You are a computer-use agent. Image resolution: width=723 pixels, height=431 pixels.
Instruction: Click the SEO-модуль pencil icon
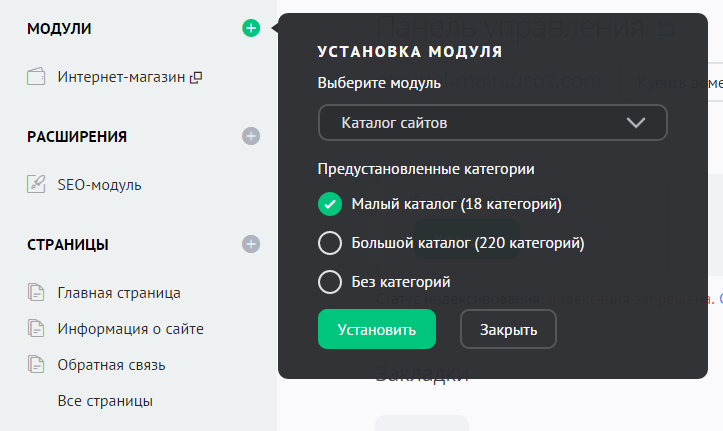tap(37, 184)
